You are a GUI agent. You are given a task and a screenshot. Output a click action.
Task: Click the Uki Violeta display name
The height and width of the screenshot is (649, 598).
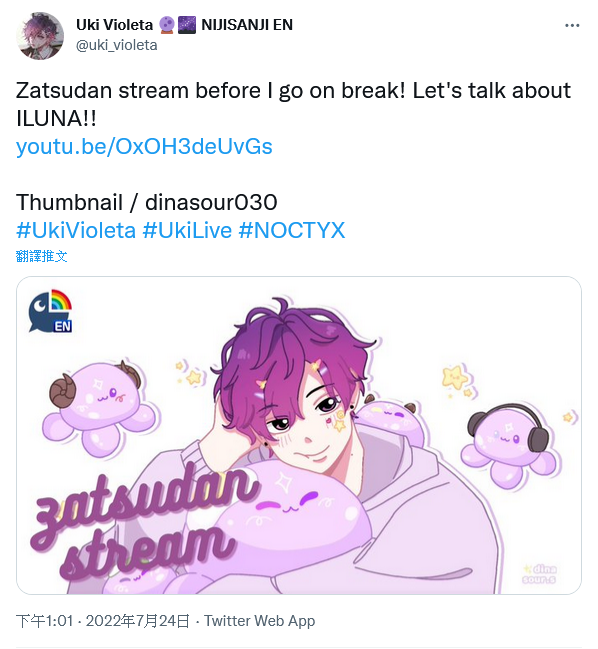pyautogui.click(x=114, y=25)
